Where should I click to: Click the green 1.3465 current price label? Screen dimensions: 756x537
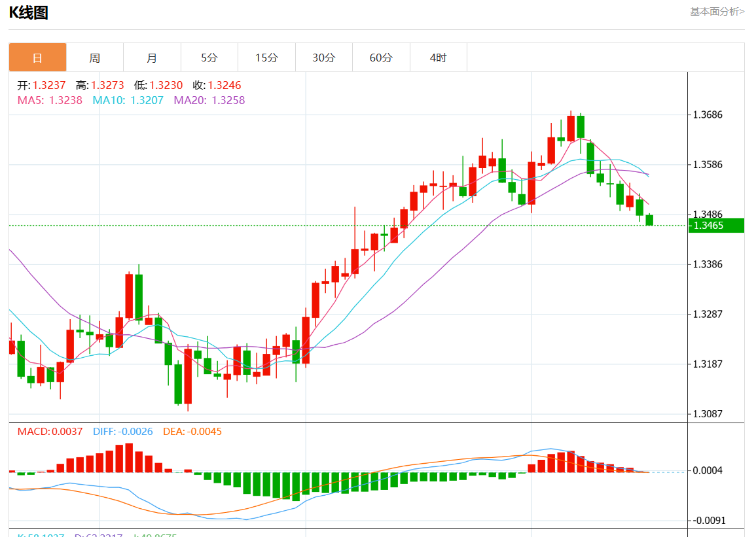716,226
